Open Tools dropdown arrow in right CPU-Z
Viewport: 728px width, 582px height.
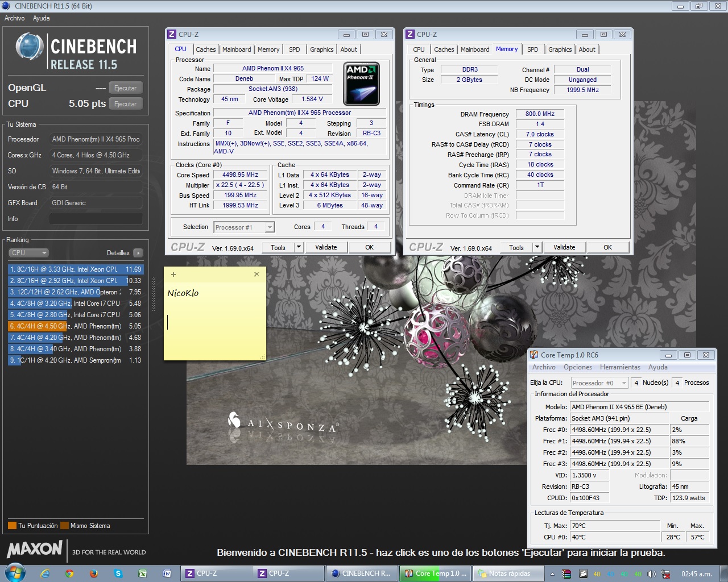click(537, 247)
